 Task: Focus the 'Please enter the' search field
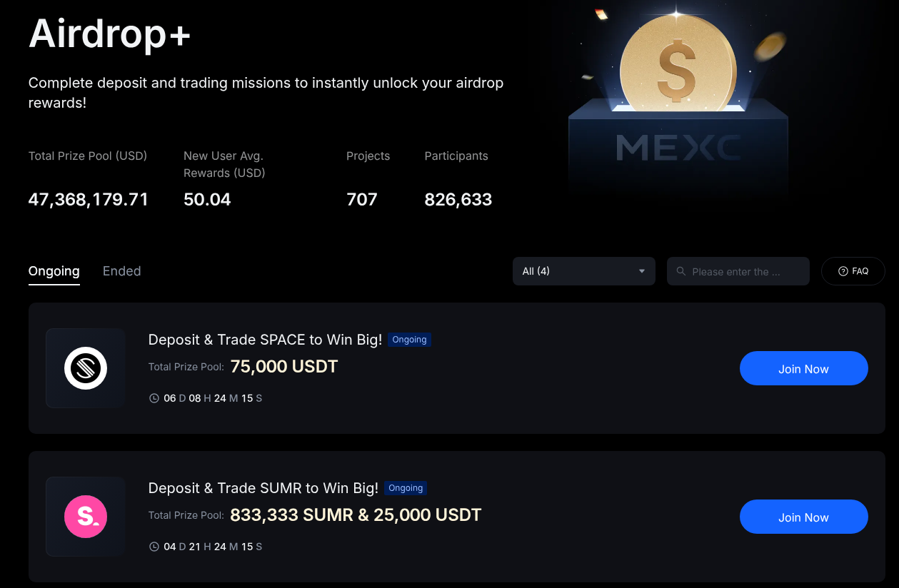coord(743,271)
